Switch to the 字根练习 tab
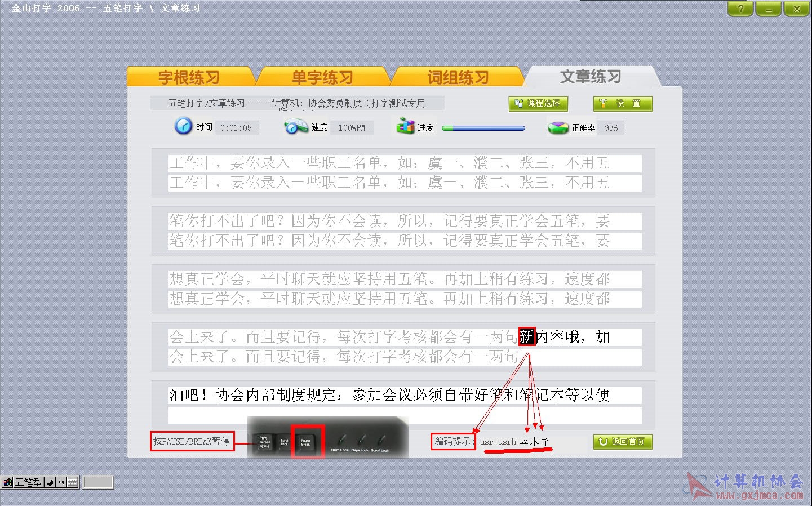Image resolution: width=812 pixels, height=506 pixels. pyautogui.click(x=189, y=77)
